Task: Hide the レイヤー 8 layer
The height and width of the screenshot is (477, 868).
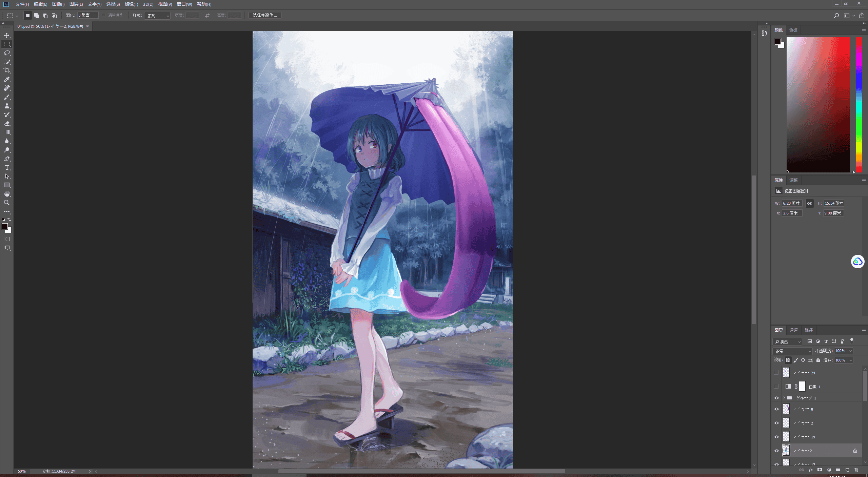Action: pyautogui.click(x=776, y=409)
